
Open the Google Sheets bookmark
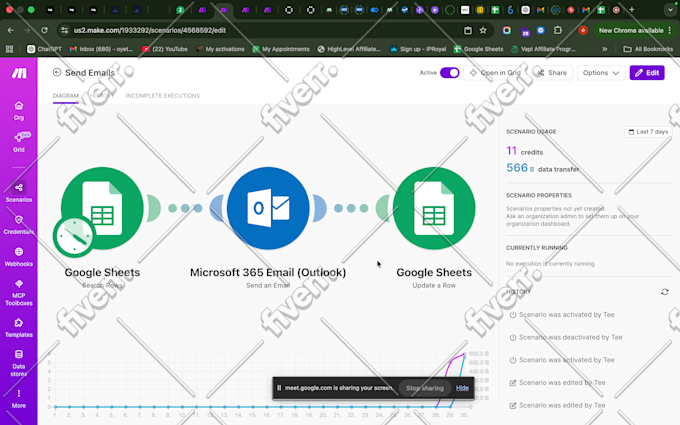[478, 49]
